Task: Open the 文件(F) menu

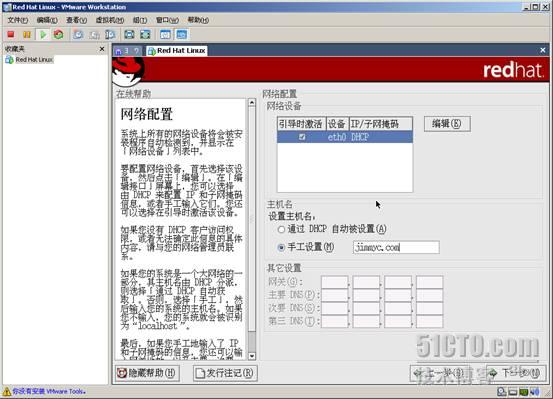Action: pos(18,20)
